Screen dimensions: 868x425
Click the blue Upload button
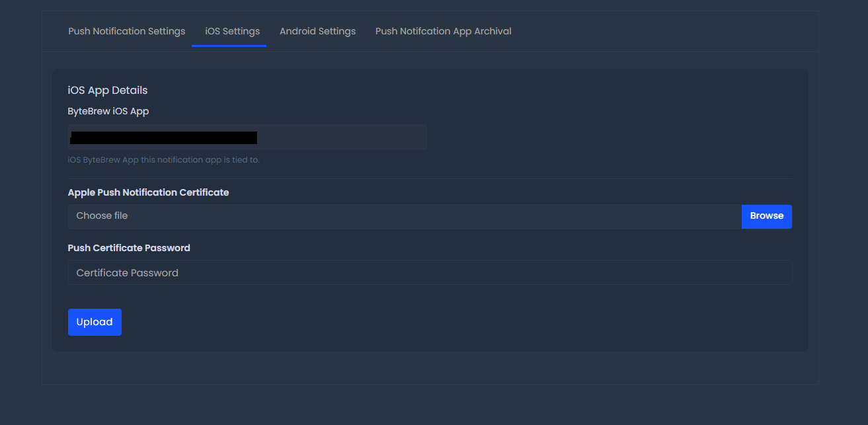click(x=95, y=322)
